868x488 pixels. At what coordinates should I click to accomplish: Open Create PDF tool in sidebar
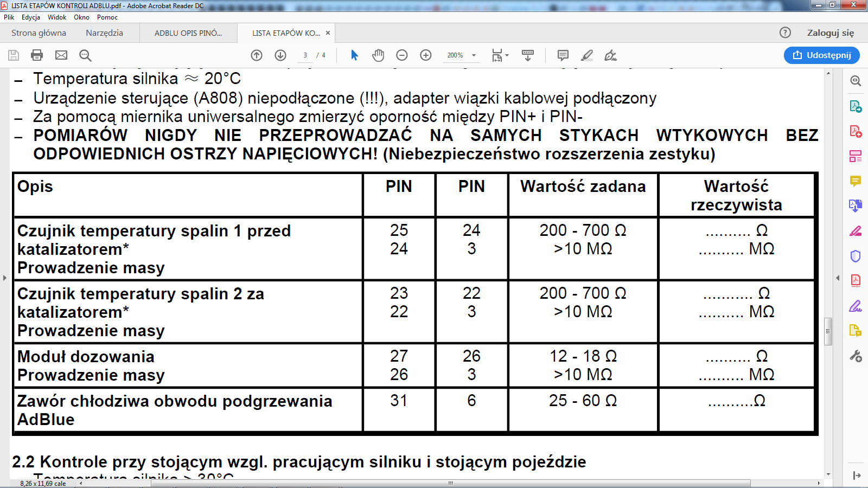(x=856, y=131)
